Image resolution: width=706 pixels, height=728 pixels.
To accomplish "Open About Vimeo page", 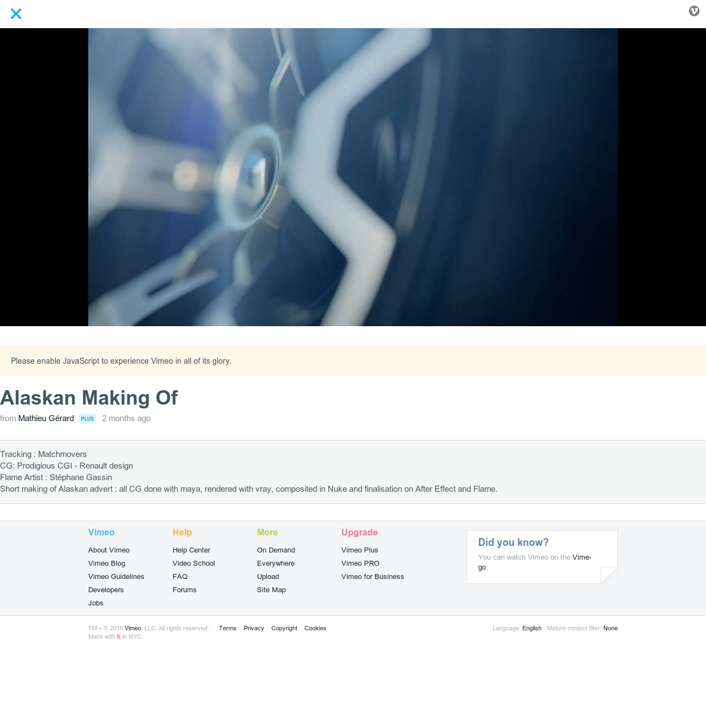I will click(109, 550).
